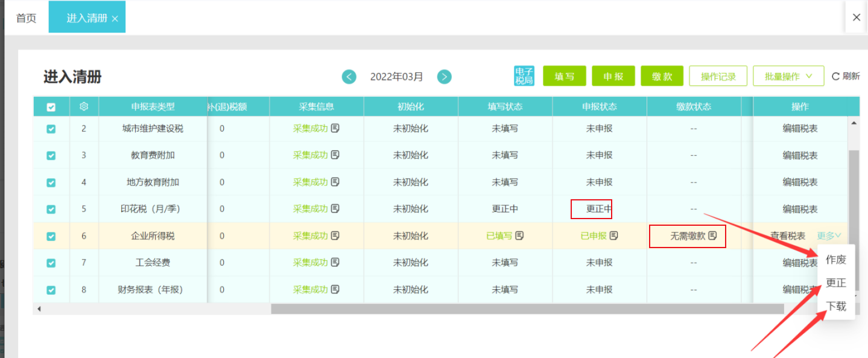View 采集成功 detail icon for 财务报表
This screenshot has width=868, height=358.
click(335, 289)
